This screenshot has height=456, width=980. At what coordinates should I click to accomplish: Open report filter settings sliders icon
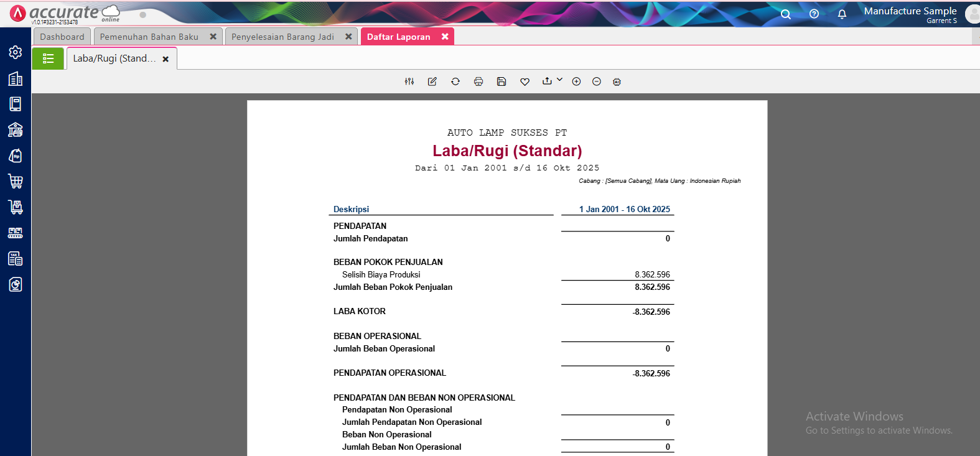click(x=409, y=81)
